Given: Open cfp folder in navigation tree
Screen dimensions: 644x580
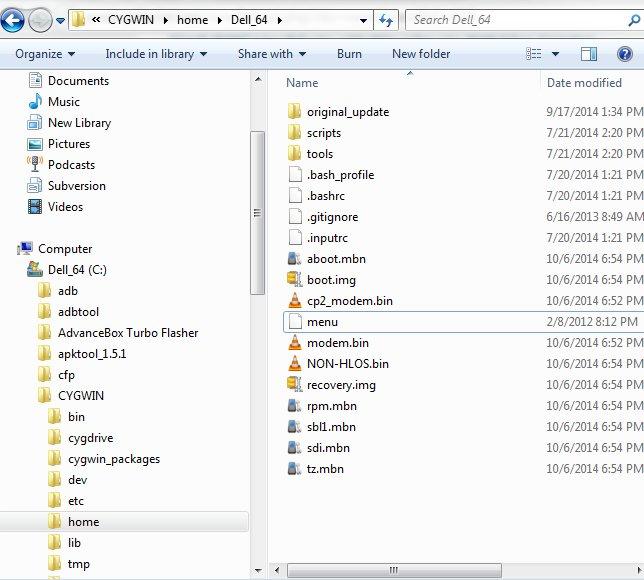Looking at the screenshot, I should (66, 375).
